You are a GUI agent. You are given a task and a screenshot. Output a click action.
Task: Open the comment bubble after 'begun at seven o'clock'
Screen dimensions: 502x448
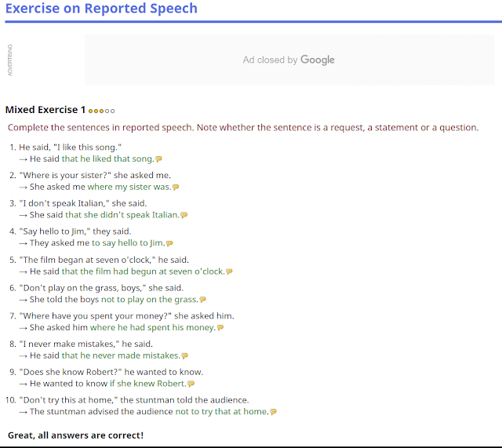[x=229, y=271]
